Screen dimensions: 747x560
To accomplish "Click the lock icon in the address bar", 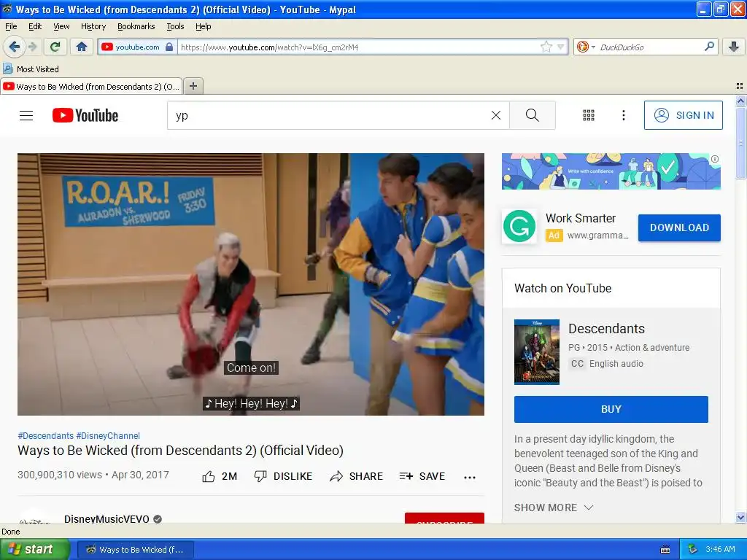I will click(x=169, y=47).
